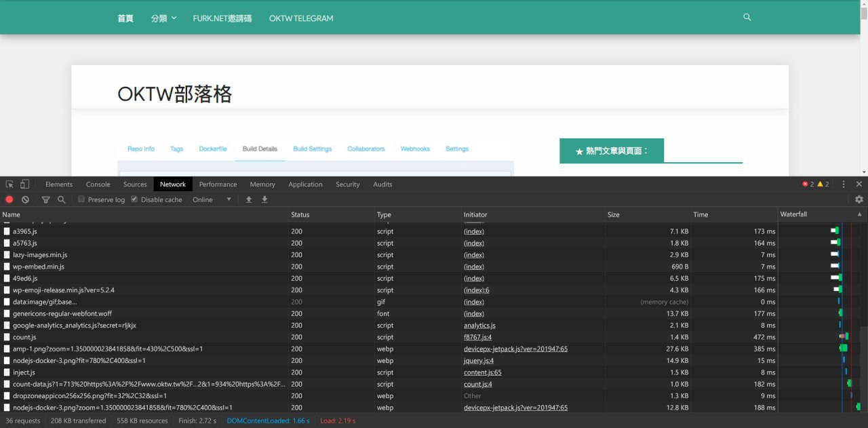Uncheck the Disable cache checkbox
Viewport: 868px width, 428px height.
[x=134, y=199]
